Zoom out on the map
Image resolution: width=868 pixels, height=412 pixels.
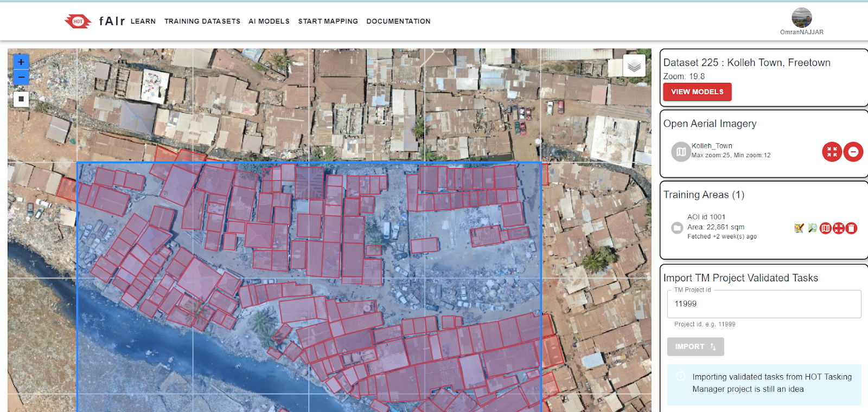[x=21, y=78]
